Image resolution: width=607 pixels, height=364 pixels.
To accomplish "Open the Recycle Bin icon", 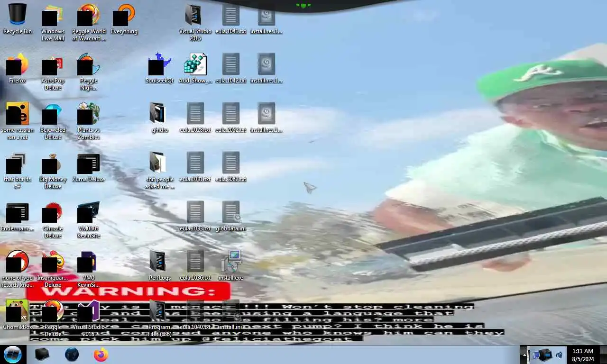I will 18,19.
